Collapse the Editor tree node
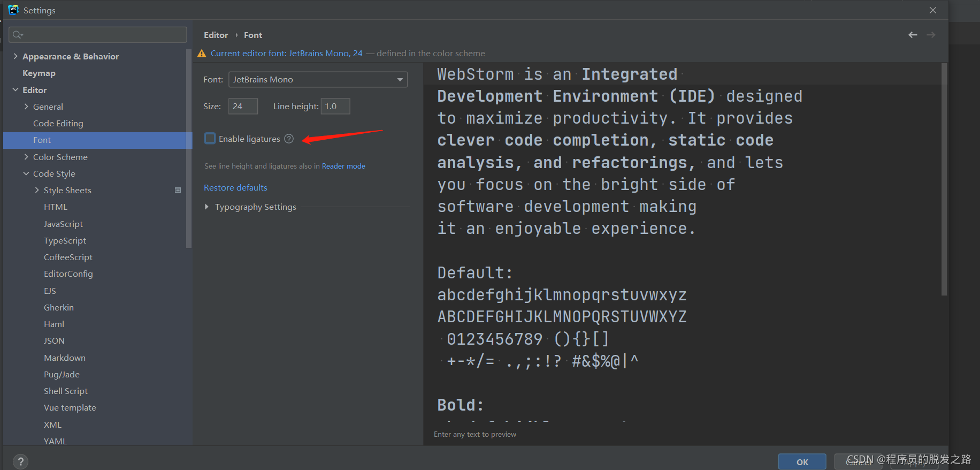The width and height of the screenshot is (980, 470). (16, 90)
